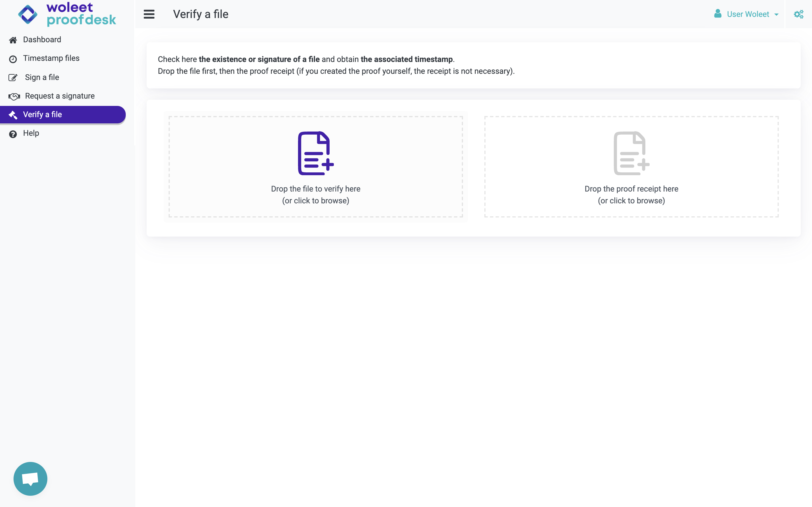
Task: Select Request a signature in sidebar
Action: pyautogui.click(x=60, y=96)
